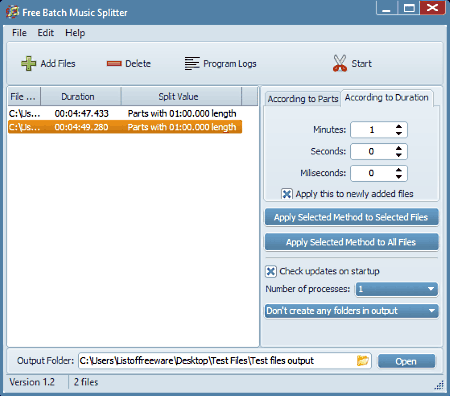Expand the Don't create any folders dropdown
The image size is (450, 396).
[x=351, y=311]
